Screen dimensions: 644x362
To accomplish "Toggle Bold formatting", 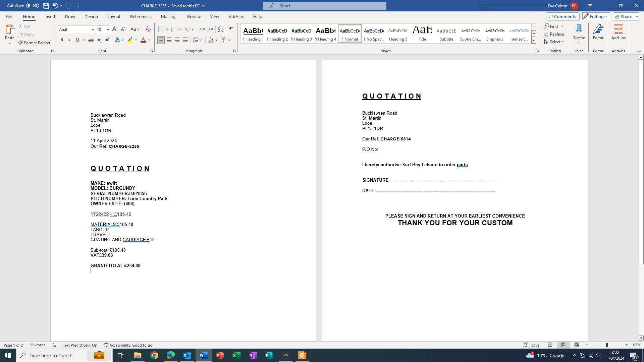I will [62, 40].
